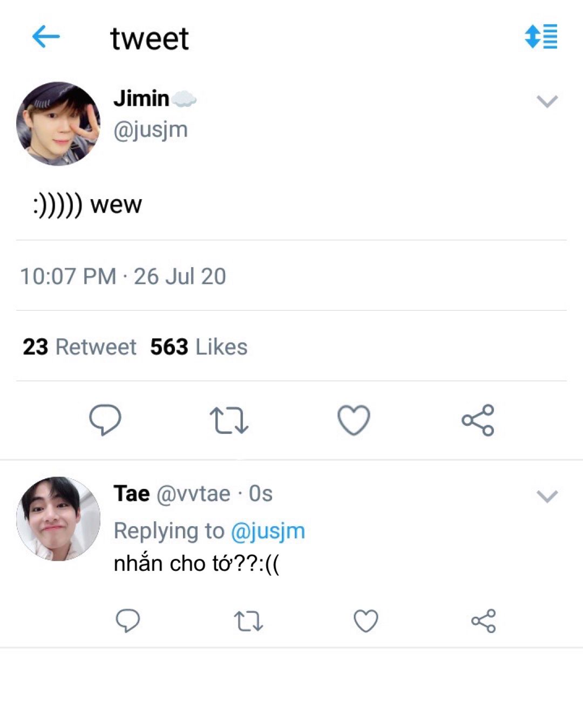Reply to Tae's comment using speech bubble
The image size is (583, 728).
(128, 621)
